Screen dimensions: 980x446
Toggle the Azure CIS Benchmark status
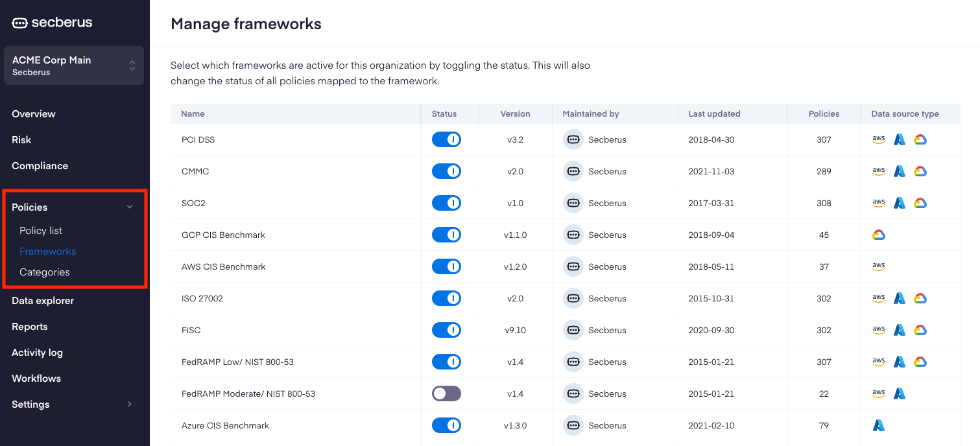(x=446, y=425)
